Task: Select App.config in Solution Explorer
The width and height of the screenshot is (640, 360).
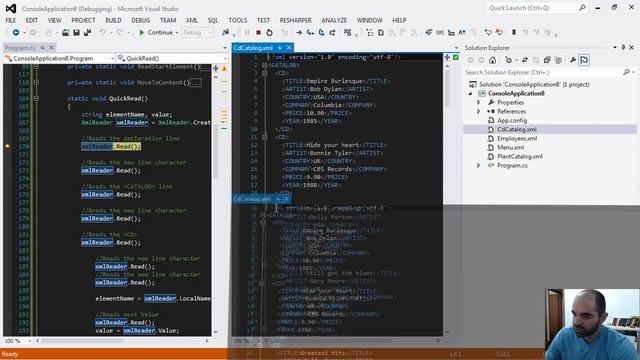Action: (512, 120)
